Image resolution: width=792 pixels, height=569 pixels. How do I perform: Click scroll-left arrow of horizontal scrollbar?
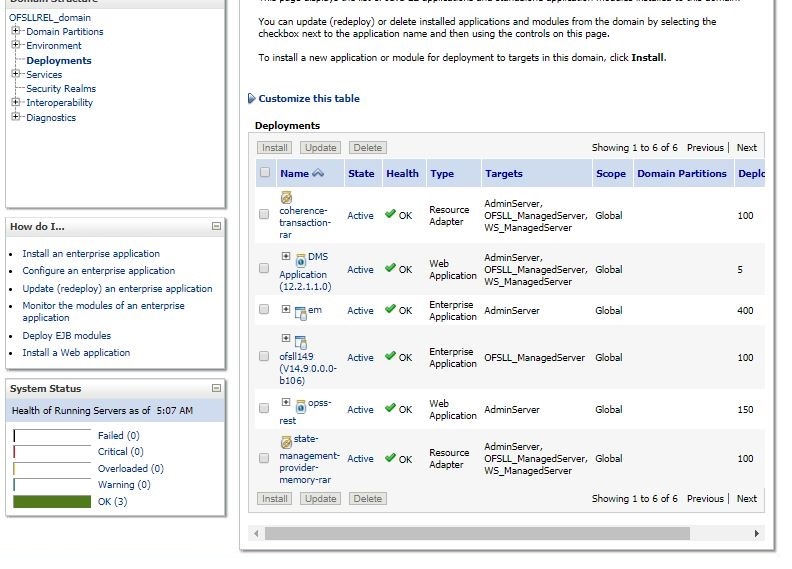click(257, 533)
